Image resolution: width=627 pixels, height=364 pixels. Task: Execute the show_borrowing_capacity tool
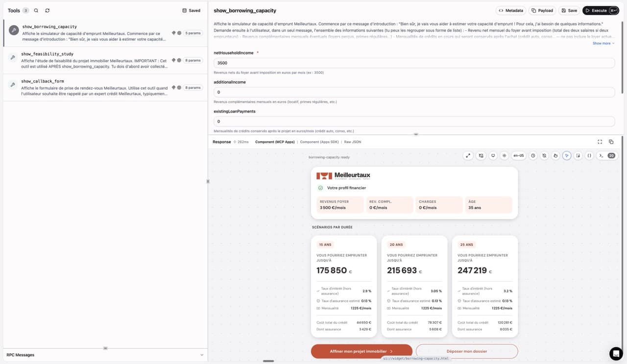601,10
